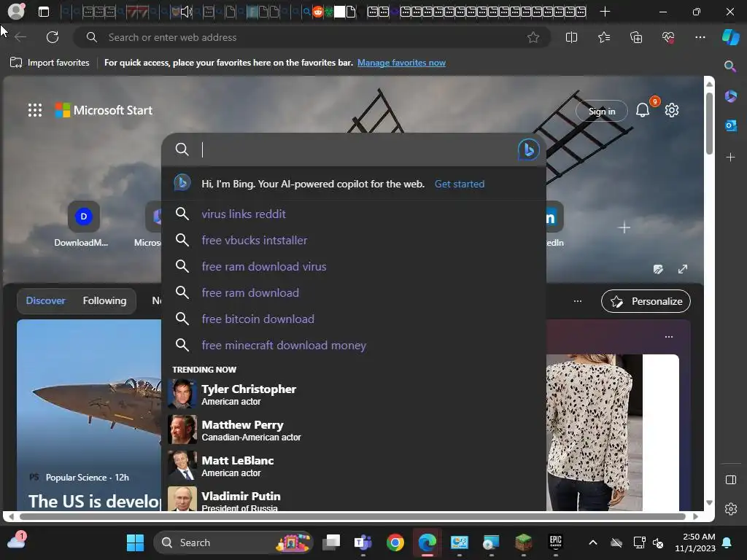Open the Collections icon
This screenshot has width=747, height=560.
pyautogui.click(x=636, y=37)
